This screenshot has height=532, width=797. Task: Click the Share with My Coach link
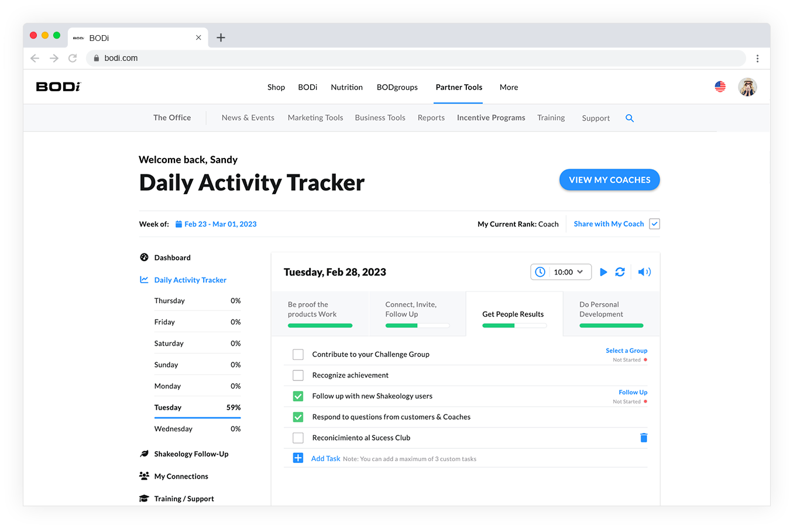tap(609, 224)
